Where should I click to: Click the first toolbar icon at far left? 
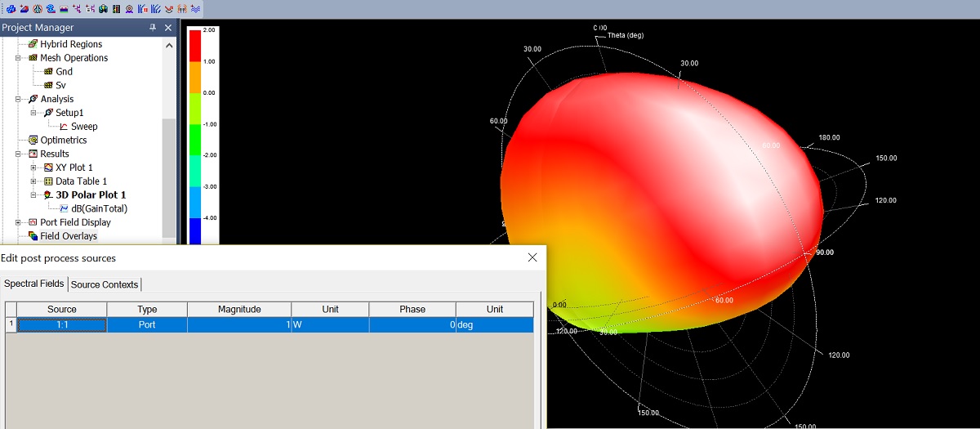tap(11, 9)
